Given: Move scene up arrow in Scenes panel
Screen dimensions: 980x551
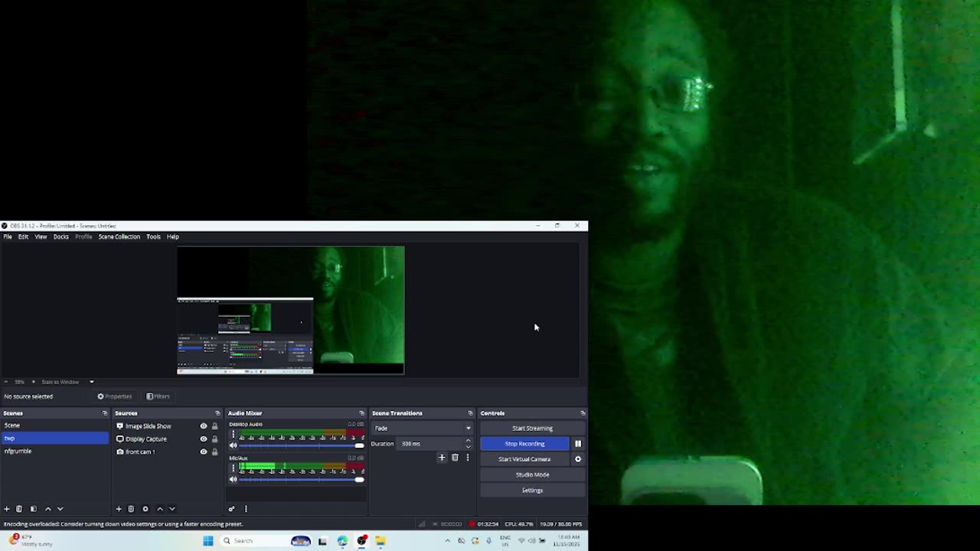Looking at the screenshot, I should click(47, 509).
